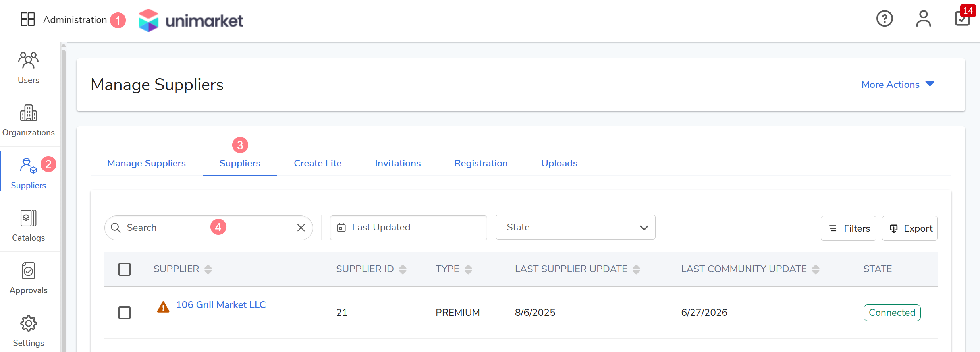This screenshot has height=352, width=980.
Task: Switch to the Create Lite tab
Action: (x=317, y=163)
